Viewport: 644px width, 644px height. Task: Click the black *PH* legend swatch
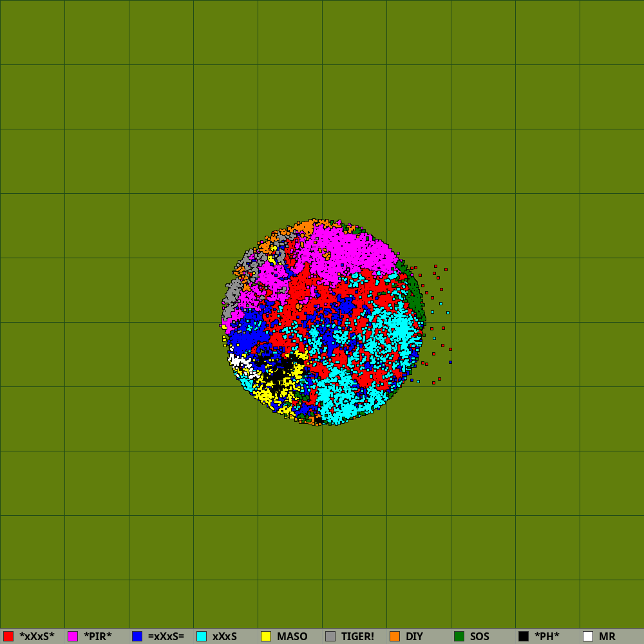(524, 636)
